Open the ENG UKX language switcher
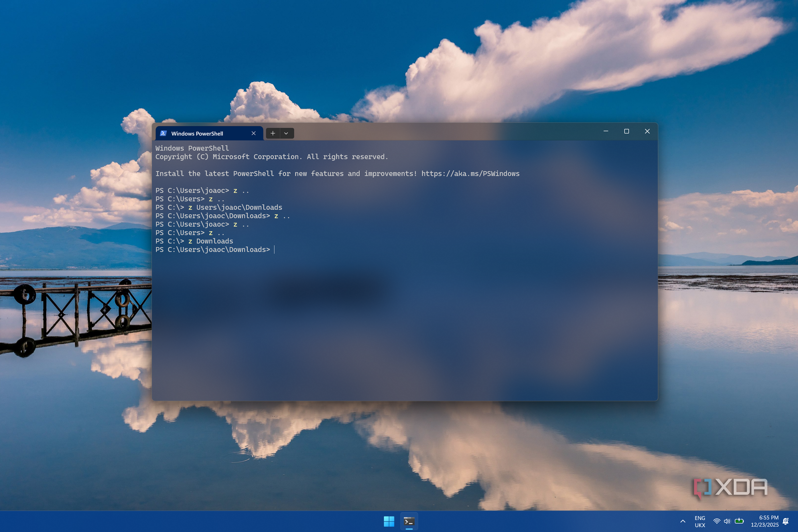Image resolution: width=798 pixels, height=532 pixels. click(x=700, y=521)
